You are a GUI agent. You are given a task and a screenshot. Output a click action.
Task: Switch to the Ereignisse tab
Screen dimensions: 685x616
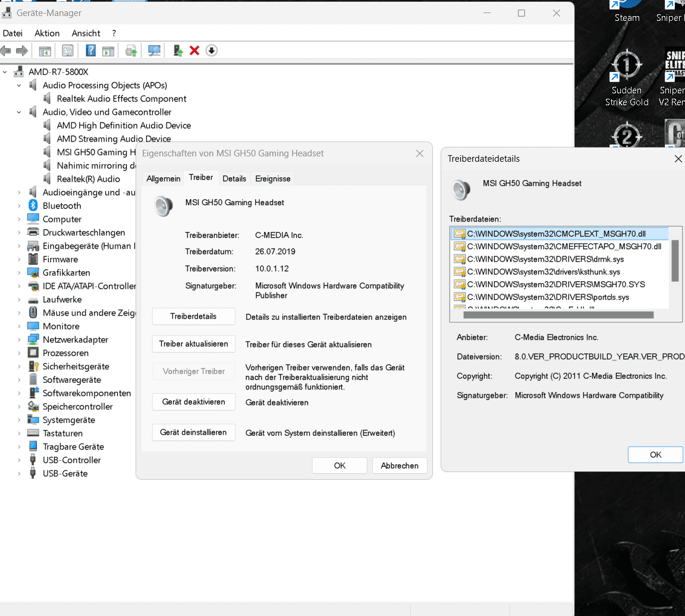(x=272, y=178)
